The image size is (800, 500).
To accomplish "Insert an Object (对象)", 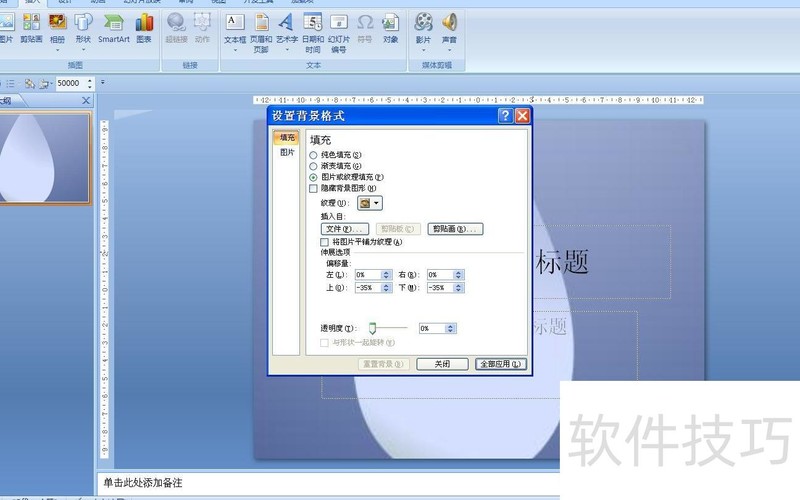I will coord(390,29).
